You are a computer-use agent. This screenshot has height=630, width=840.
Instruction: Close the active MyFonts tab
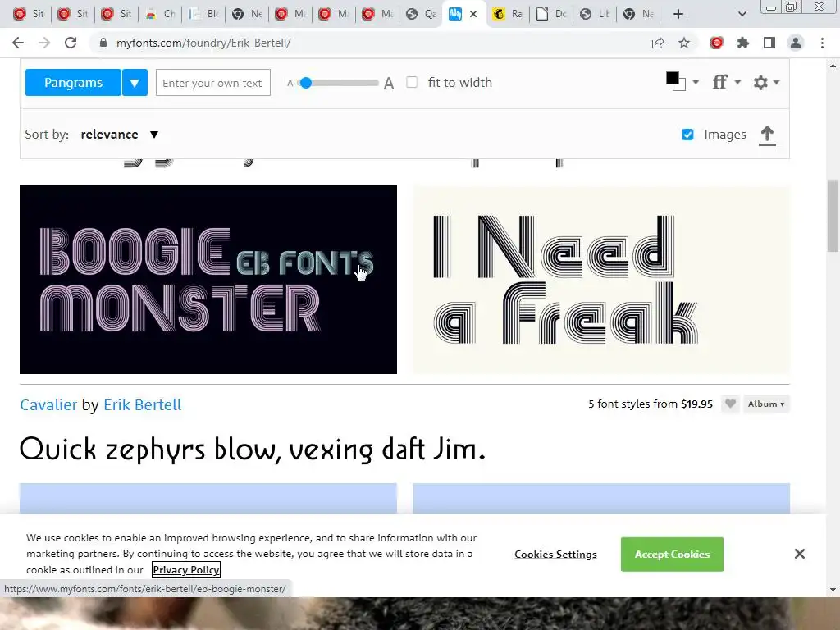point(473,14)
